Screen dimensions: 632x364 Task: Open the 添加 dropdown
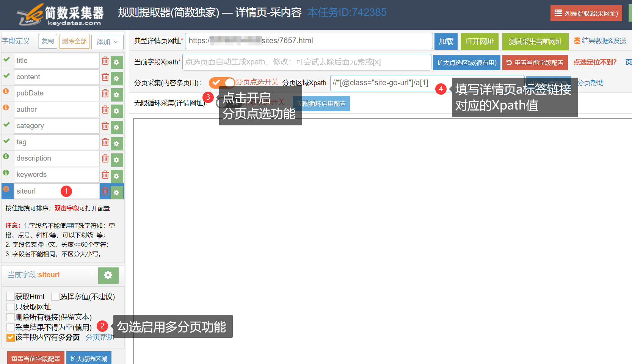[107, 42]
